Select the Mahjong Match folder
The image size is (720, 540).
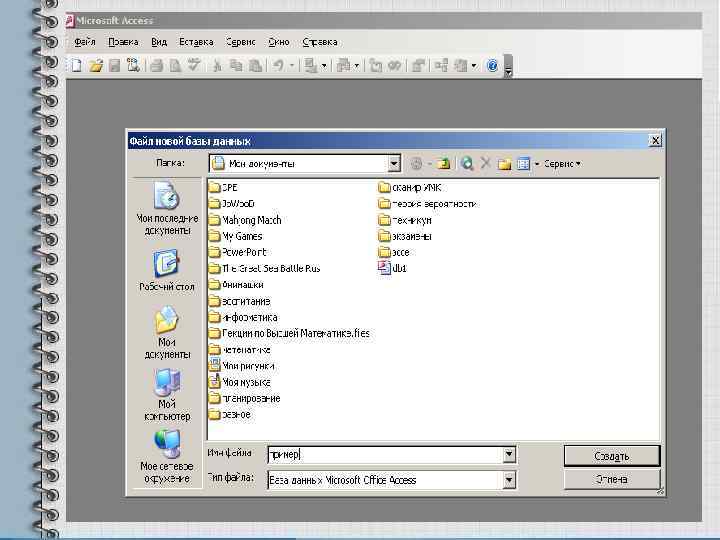(x=245, y=220)
